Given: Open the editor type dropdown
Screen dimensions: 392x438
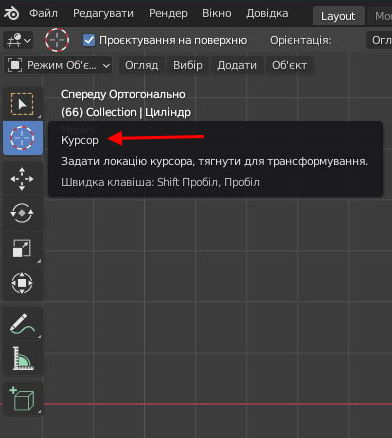Looking at the screenshot, I should pos(18,40).
